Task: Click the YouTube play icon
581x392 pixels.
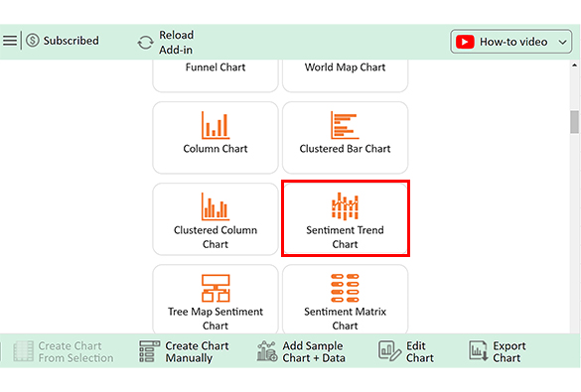Action: click(x=465, y=42)
